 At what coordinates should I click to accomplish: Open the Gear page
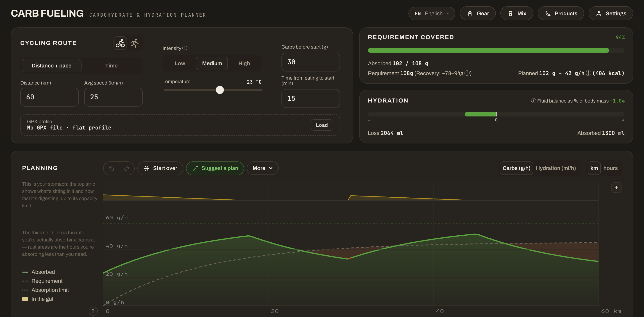(478, 13)
